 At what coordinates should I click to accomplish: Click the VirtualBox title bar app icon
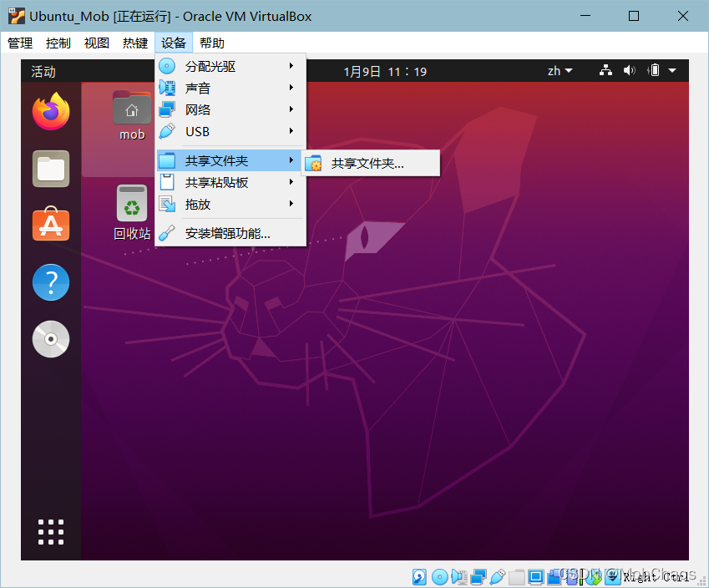tap(16, 16)
